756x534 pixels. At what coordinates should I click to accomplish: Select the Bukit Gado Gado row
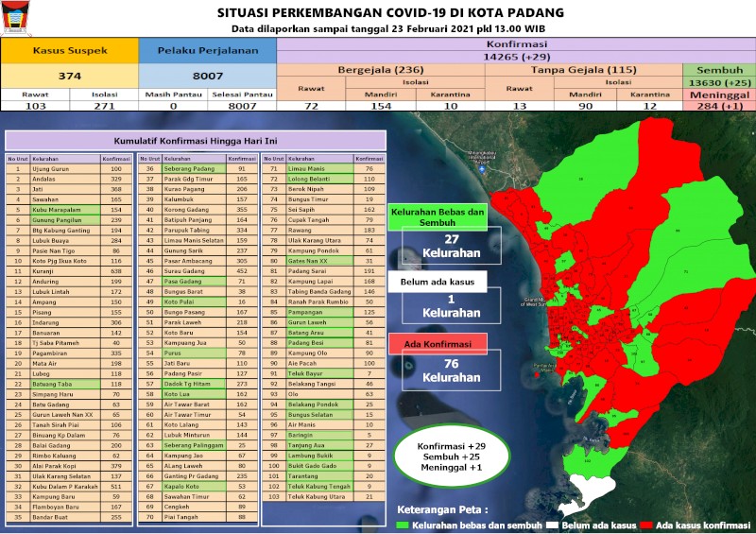tap(323, 466)
